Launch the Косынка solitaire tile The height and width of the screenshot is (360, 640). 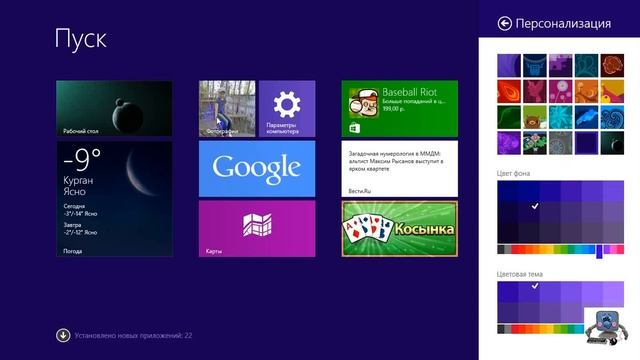point(400,229)
